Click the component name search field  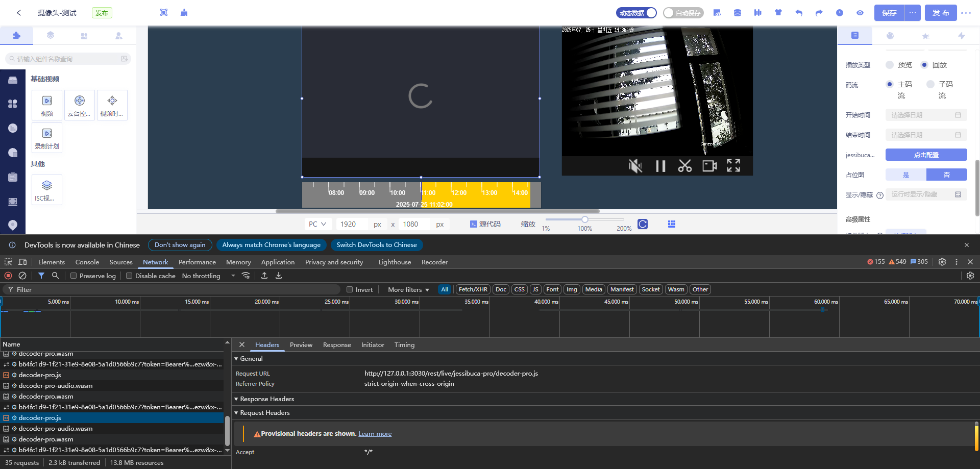68,59
